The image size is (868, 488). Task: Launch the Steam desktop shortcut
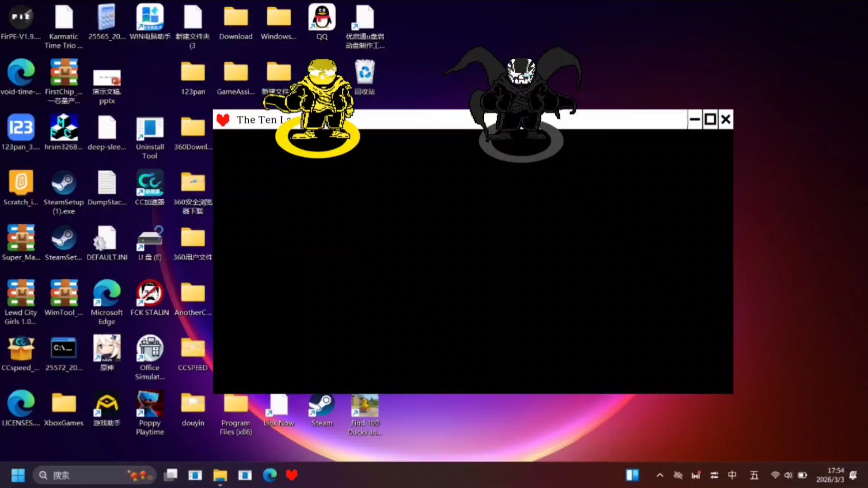tap(322, 404)
